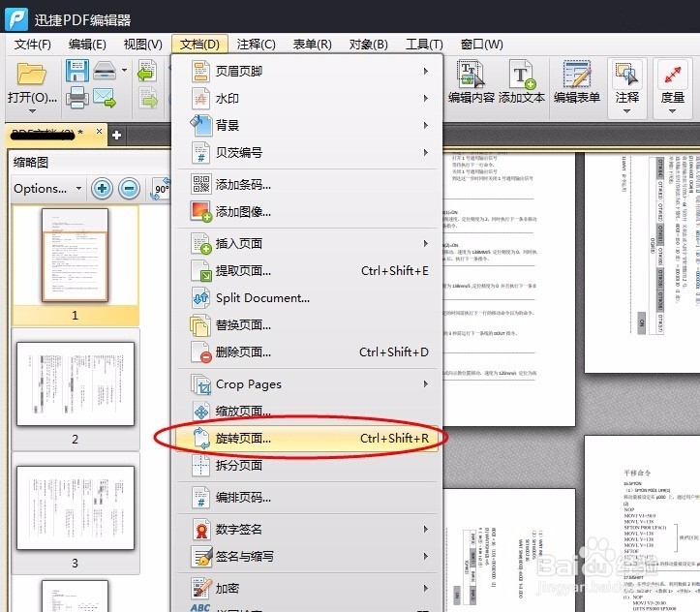
Task: Zoom in thumbnails with plus icon
Action: click(102, 189)
